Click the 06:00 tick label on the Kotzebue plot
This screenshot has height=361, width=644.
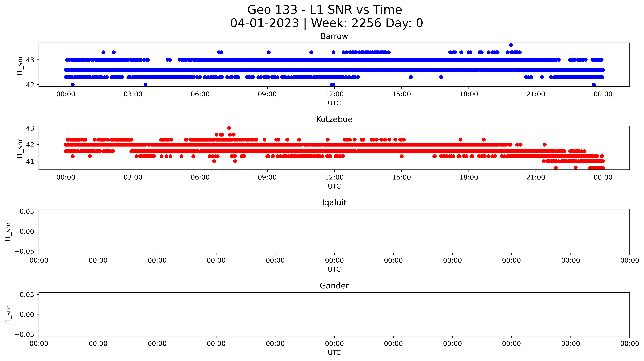[x=200, y=178]
